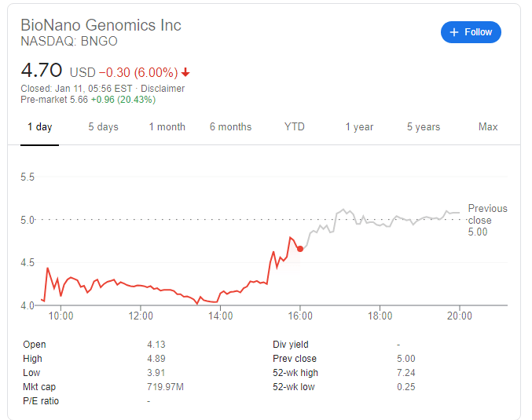Click the 52-wk high value 7.24
532x420 pixels.
tap(407, 373)
